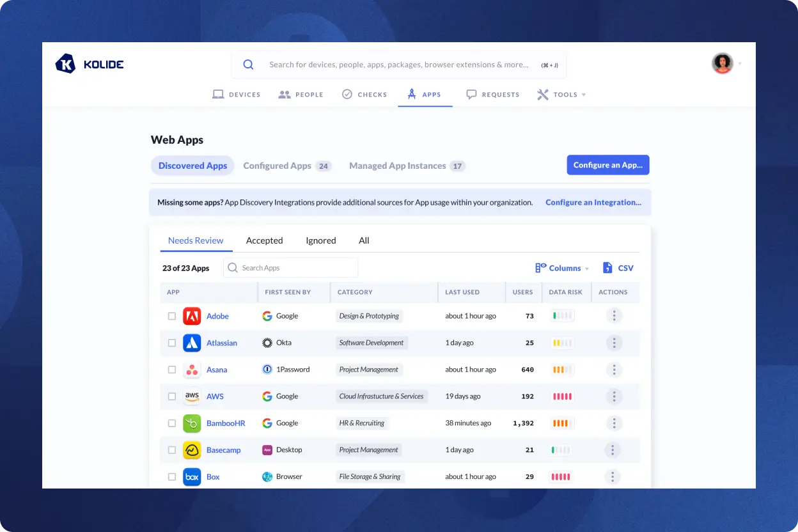Open actions menu for Atlassian
The height and width of the screenshot is (532, 798).
click(x=614, y=343)
